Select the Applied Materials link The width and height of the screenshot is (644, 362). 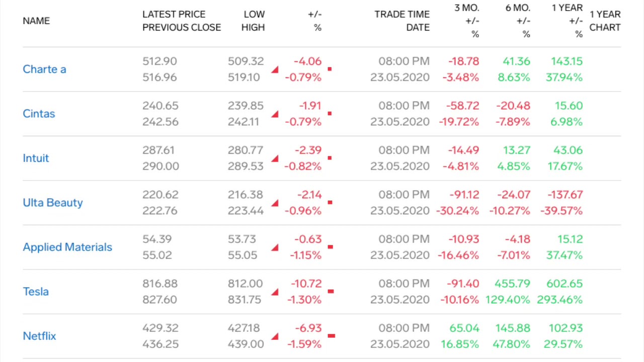coord(67,247)
